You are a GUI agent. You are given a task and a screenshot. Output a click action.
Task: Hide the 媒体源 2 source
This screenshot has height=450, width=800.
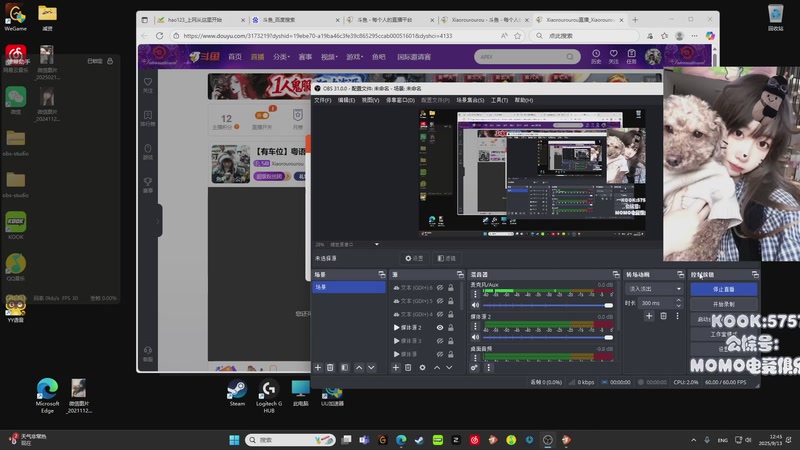tap(440, 328)
